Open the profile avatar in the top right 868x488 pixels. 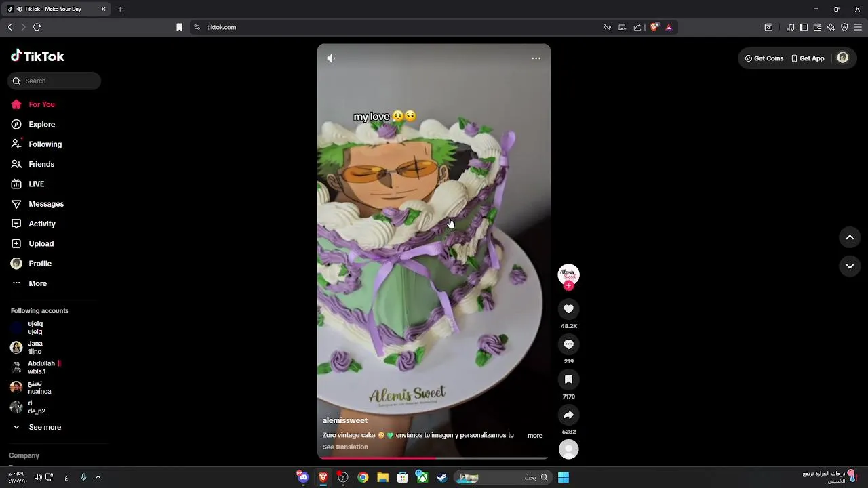click(843, 58)
